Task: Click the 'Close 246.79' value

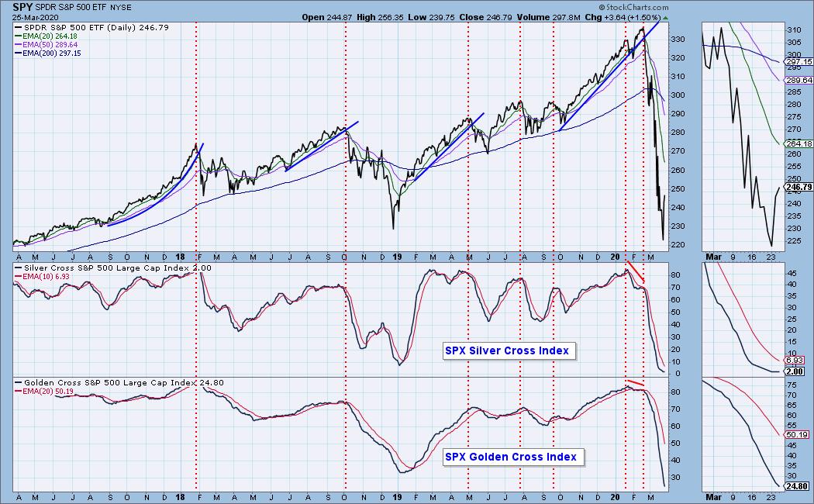Action: [x=485, y=17]
